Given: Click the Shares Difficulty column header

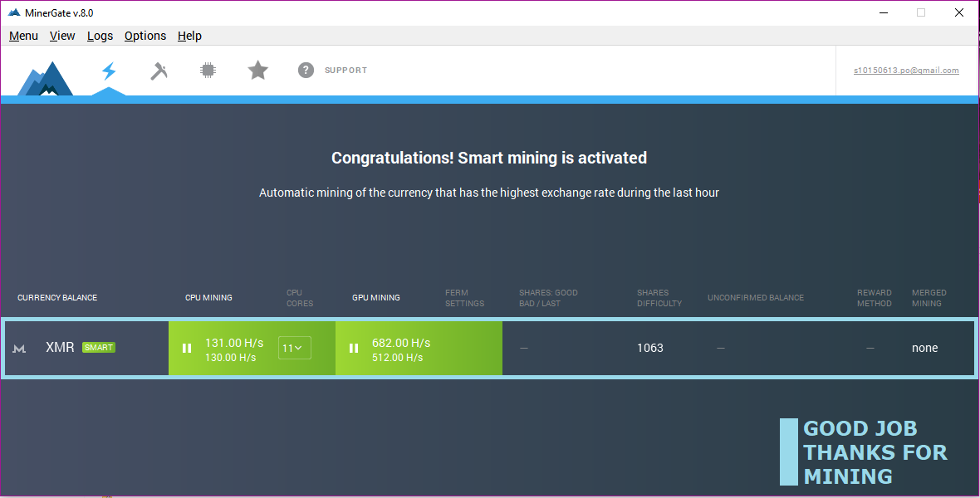Looking at the screenshot, I should coord(659,298).
